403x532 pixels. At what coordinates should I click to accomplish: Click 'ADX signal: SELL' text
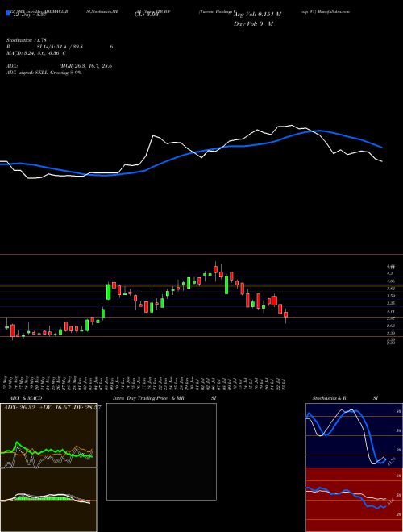(x=27, y=73)
